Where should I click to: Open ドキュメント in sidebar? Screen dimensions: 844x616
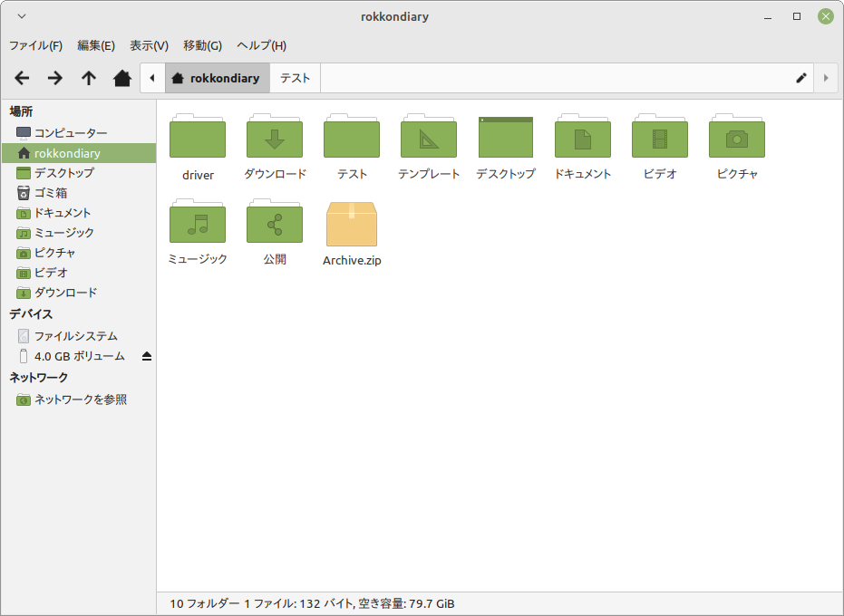point(79,213)
